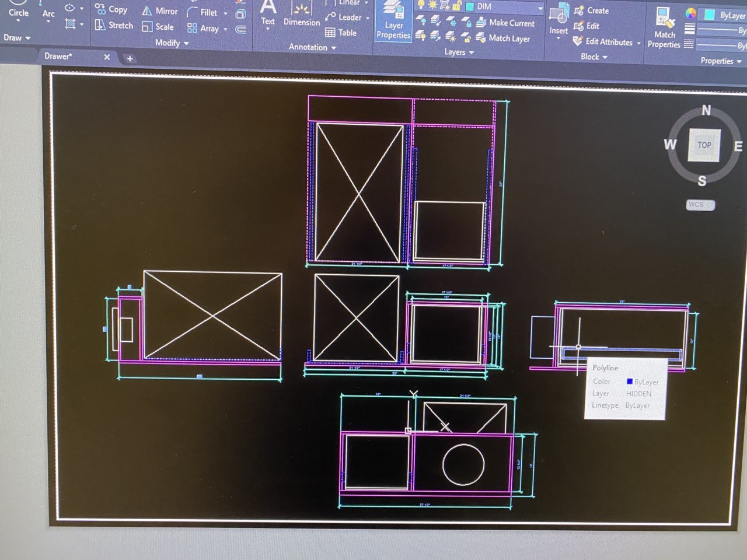
Task: Expand the Draw panel
Action: (17, 37)
